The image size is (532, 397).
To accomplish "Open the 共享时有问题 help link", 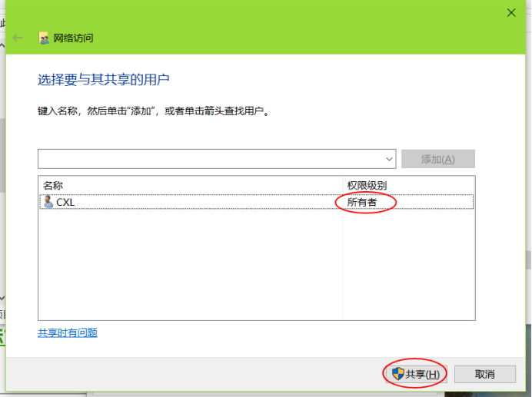I will 68,332.
